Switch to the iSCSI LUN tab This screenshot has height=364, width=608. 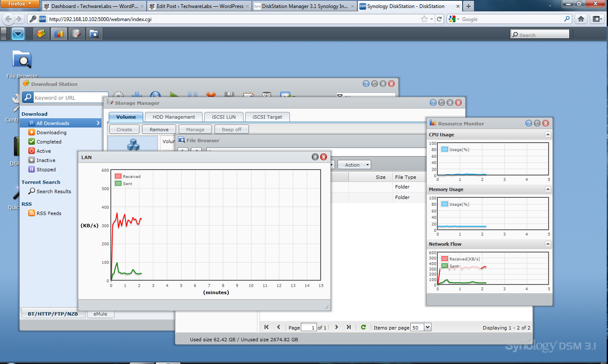pos(224,117)
